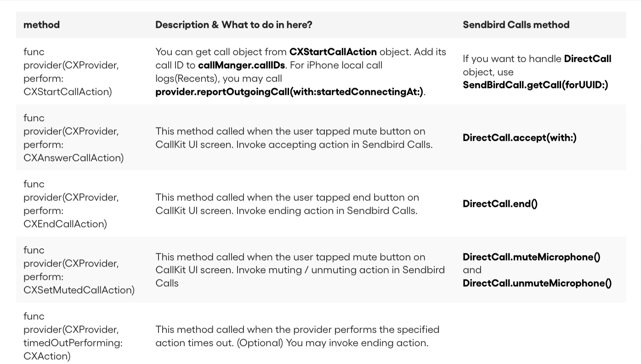The width and height of the screenshot is (641, 364).
Task: Click the DirectCall.muteMicrophone() method text
Action: pos(531,257)
